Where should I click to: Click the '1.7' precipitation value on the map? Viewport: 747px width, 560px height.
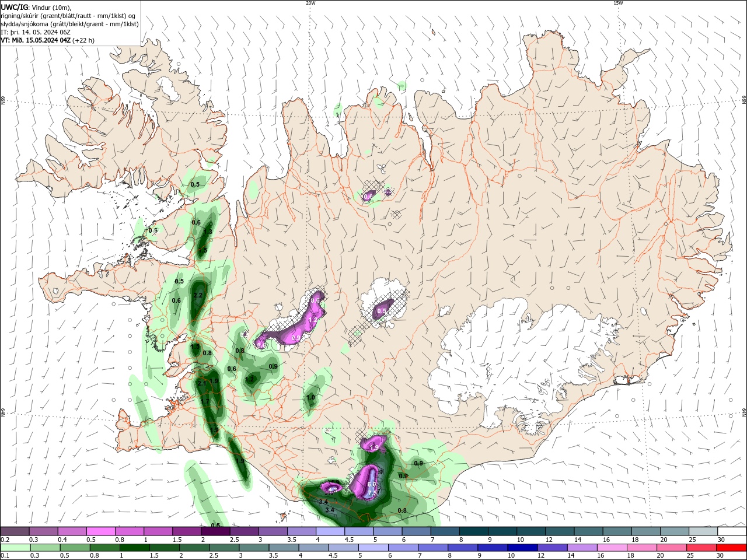(x=205, y=401)
